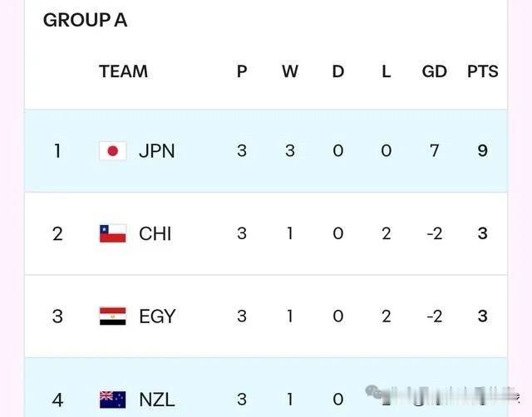Click Japan's points total of 9
The height and width of the screenshot is (417, 532).
point(483,151)
